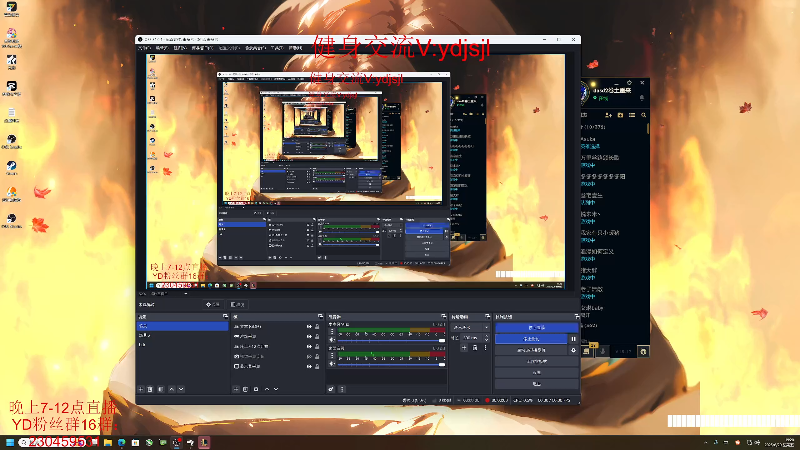This screenshot has height=450, width=800.
Task: Open advanced audio properties gear icon
Action: point(331,389)
